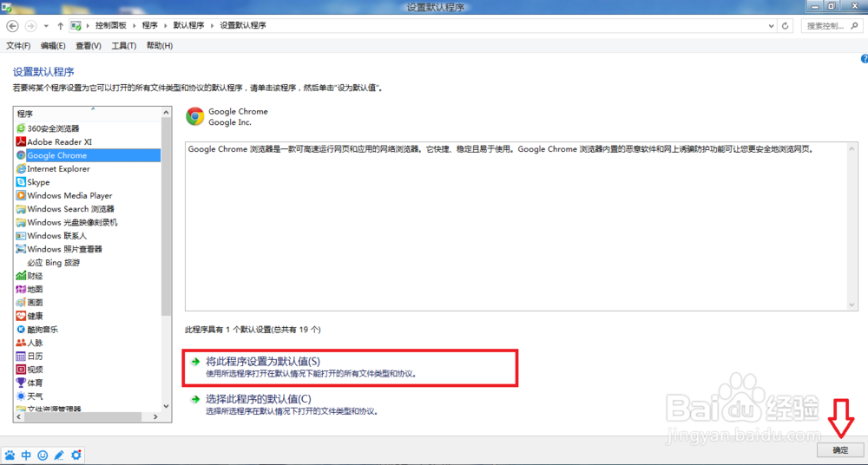Expand the chevron after 程序 in breadcrumb

[166, 26]
